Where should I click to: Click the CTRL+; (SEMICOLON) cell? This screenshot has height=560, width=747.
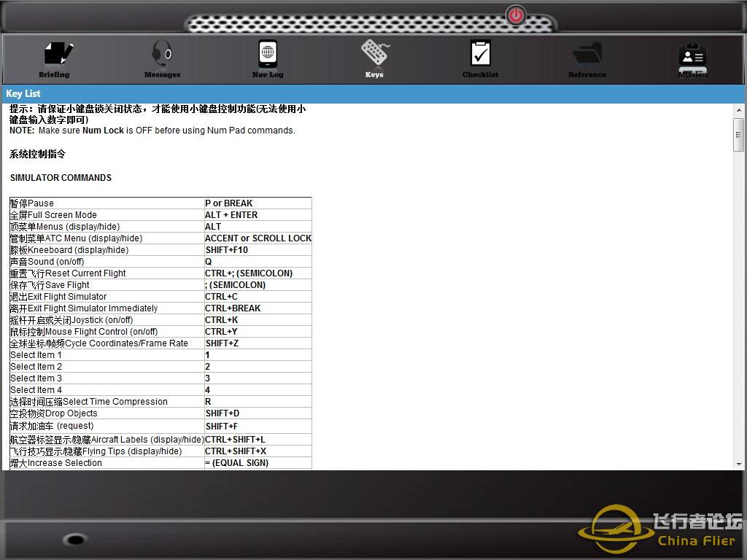point(258,273)
